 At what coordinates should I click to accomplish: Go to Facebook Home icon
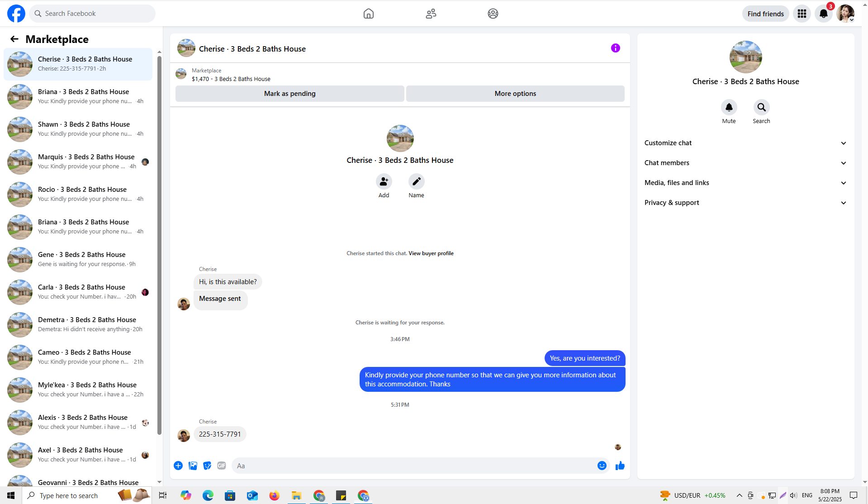pos(369,14)
